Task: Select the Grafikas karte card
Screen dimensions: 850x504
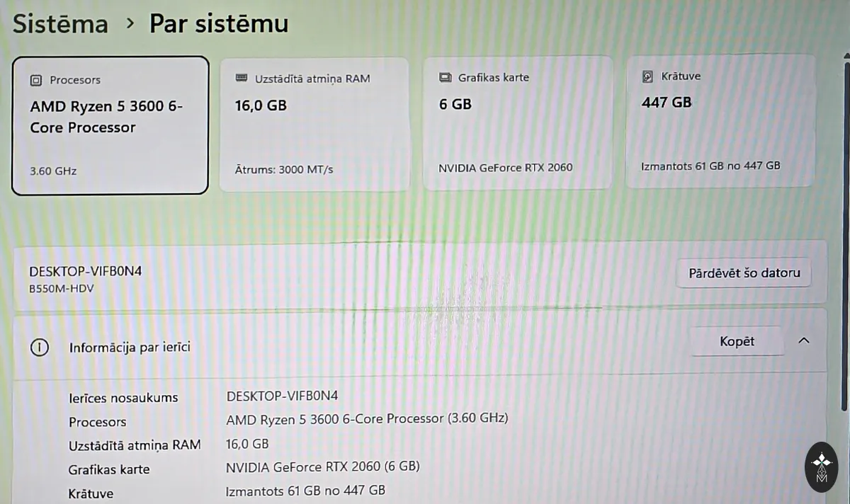Action: click(517, 122)
